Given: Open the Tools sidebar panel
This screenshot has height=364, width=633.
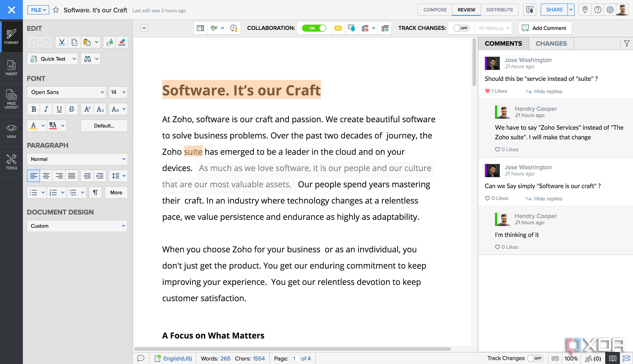Looking at the screenshot, I should tap(11, 162).
